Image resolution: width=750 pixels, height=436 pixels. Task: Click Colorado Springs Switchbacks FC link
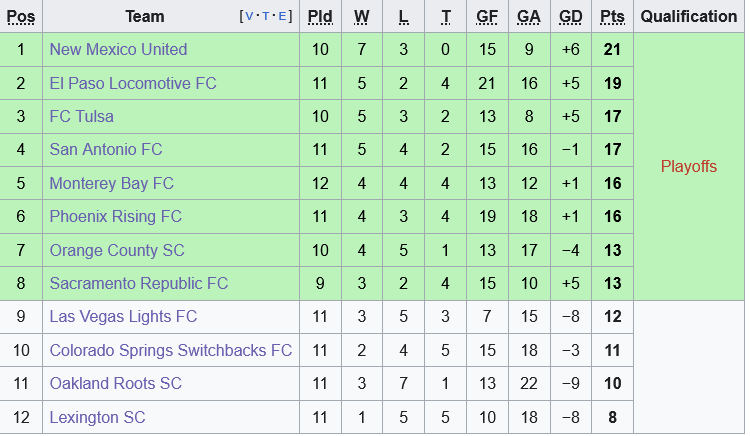171,351
